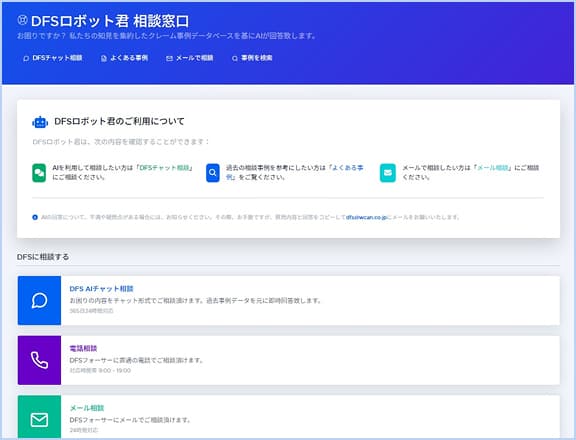Click the blue robot icon in usage card
Viewport: 576px width, 440px height.
point(40,122)
